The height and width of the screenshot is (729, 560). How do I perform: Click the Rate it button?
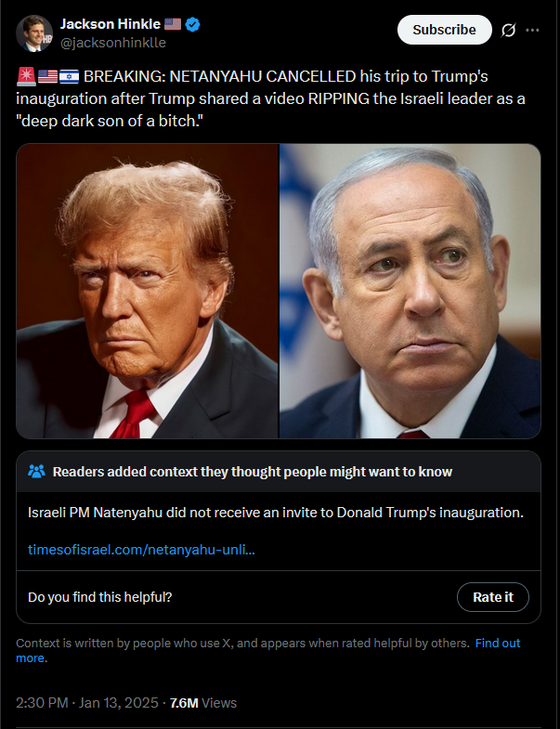[x=493, y=597]
